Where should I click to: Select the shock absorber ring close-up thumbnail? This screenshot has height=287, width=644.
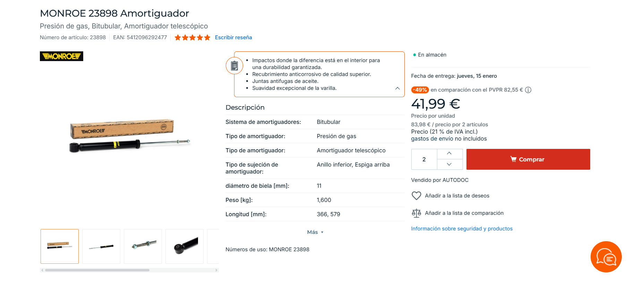(x=184, y=246)
